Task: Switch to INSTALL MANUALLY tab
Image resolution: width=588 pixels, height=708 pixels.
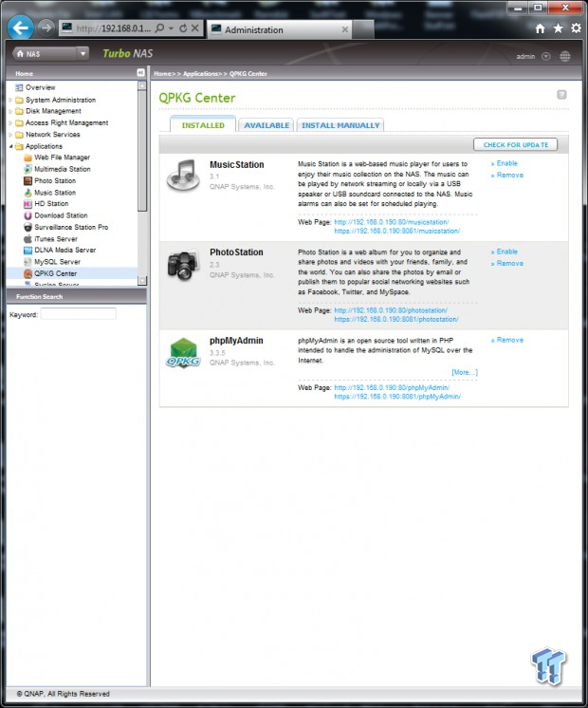Action: pos(340,125)
